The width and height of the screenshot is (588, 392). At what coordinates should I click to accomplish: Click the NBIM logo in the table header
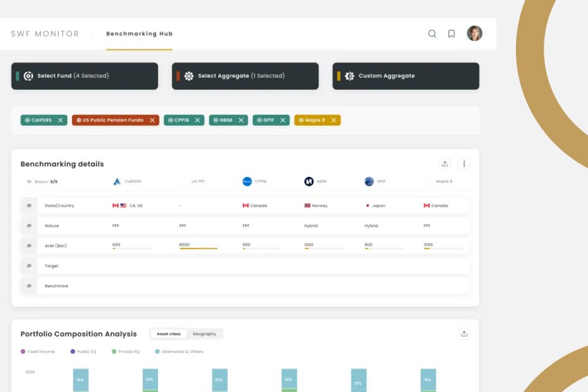[x=309, y=181]
